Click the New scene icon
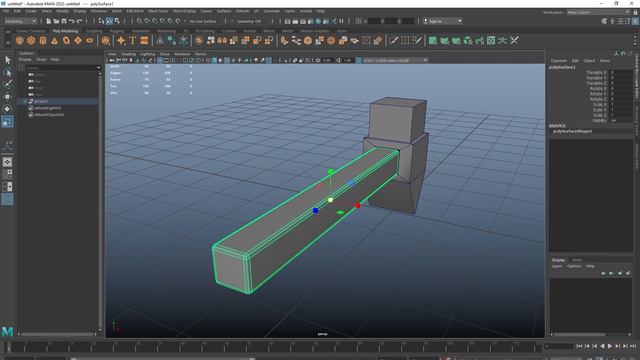 (x=48, y=21)
